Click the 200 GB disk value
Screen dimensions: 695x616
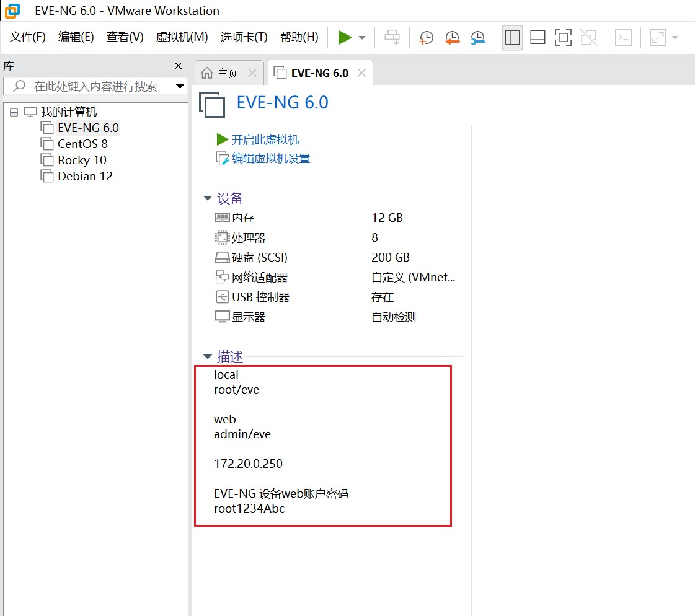pos(391,257)
